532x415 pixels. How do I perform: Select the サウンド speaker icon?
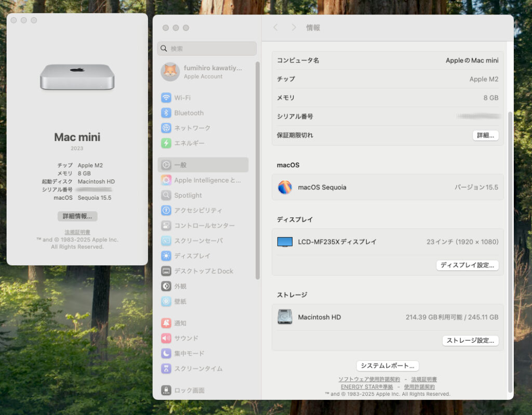click(x=166, y=338)
